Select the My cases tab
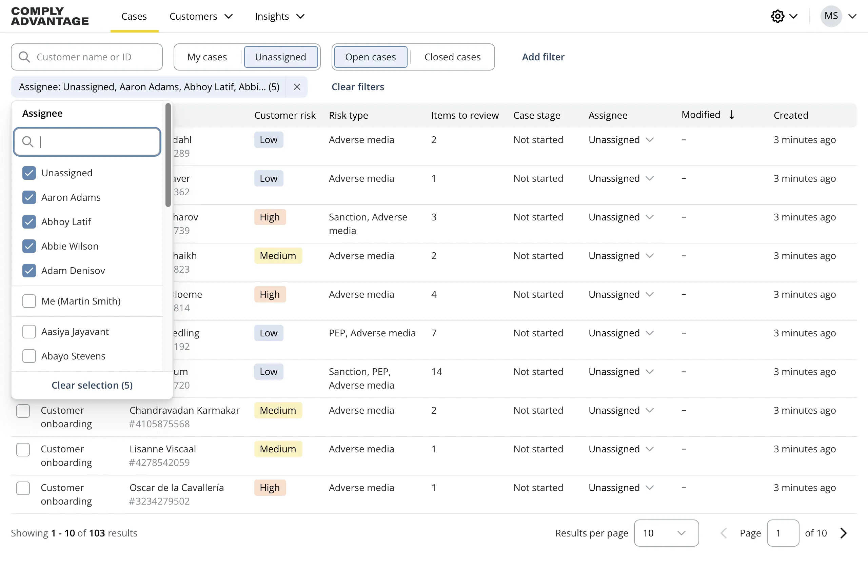This screenshot has width=868, height=588. 207,57
